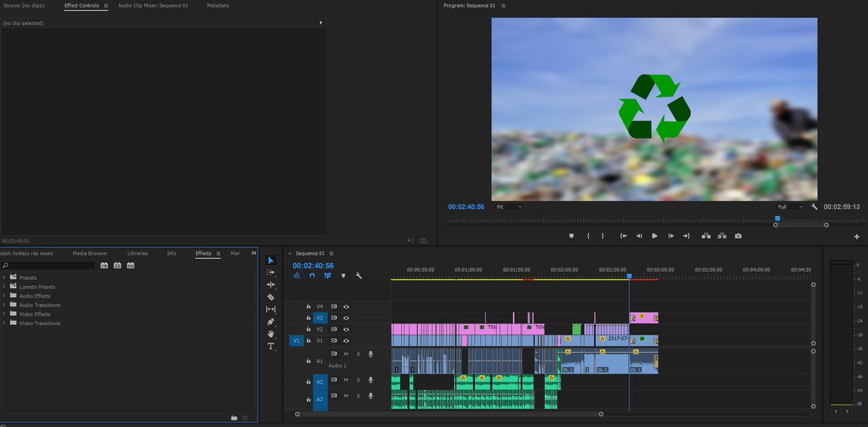Choose the Ripple Edit tool
Image resolution: width=868 pixels, height=427 pixels.
pos(271,285)
